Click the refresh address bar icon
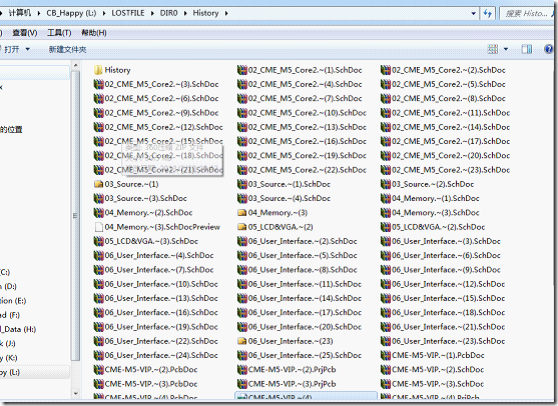 click(488, 14)
